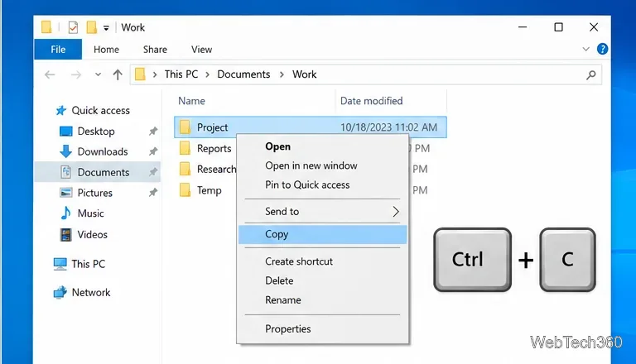Select Quick access in the sidebar
636x364 pixels.
(100, 111)
